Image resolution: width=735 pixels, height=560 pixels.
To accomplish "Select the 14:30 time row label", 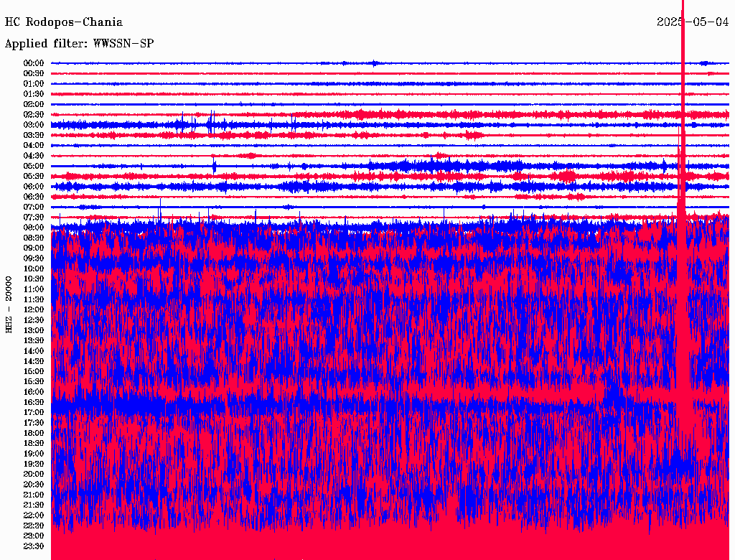I will (x=34, y=361).
